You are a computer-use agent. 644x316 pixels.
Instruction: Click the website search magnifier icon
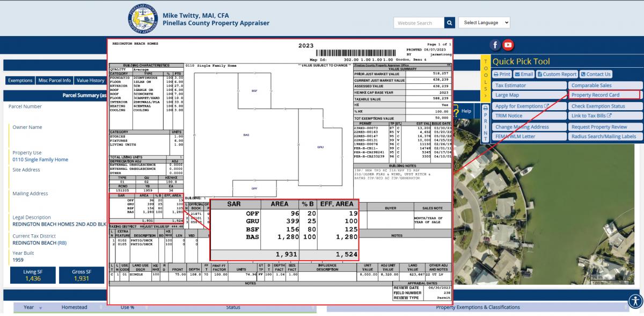pos(450,23)
